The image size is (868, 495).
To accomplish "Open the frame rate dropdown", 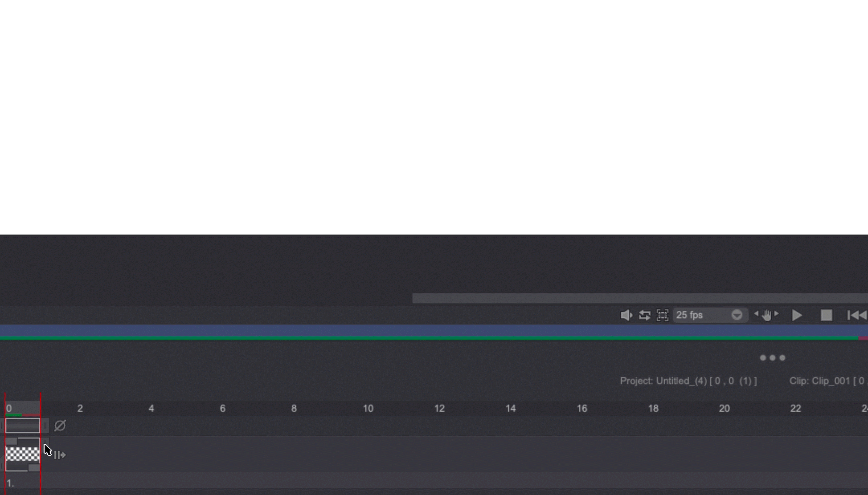I will pos(737,315).
